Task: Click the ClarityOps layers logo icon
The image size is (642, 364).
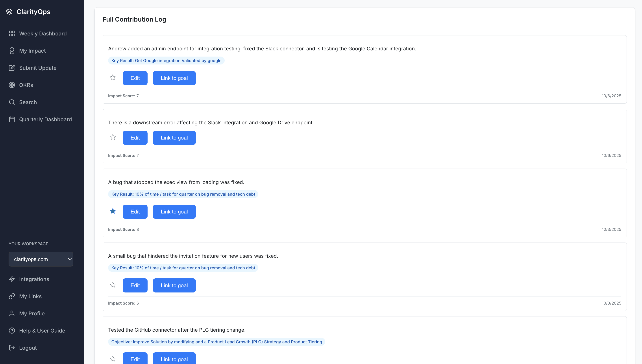Action: coord(9,12)
